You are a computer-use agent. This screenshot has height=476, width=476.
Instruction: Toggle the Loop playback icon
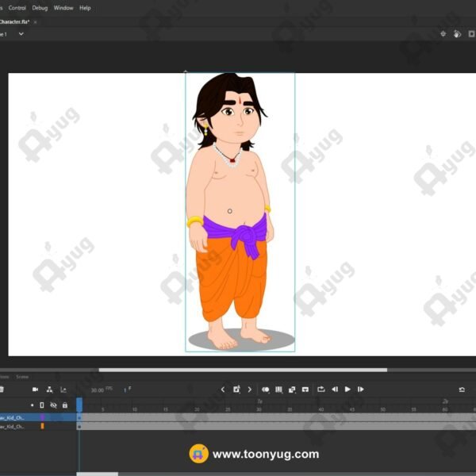tap(321, 390)
